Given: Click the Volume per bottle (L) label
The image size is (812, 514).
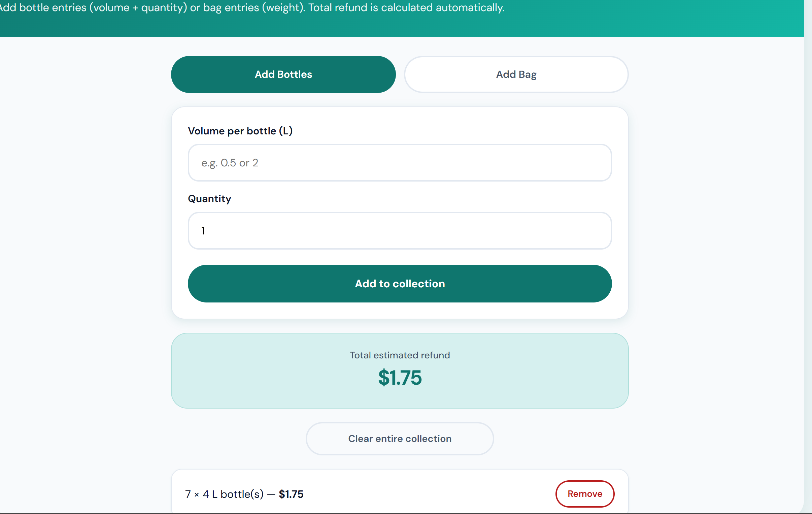Looking at the screenshot, I should 240,131.
